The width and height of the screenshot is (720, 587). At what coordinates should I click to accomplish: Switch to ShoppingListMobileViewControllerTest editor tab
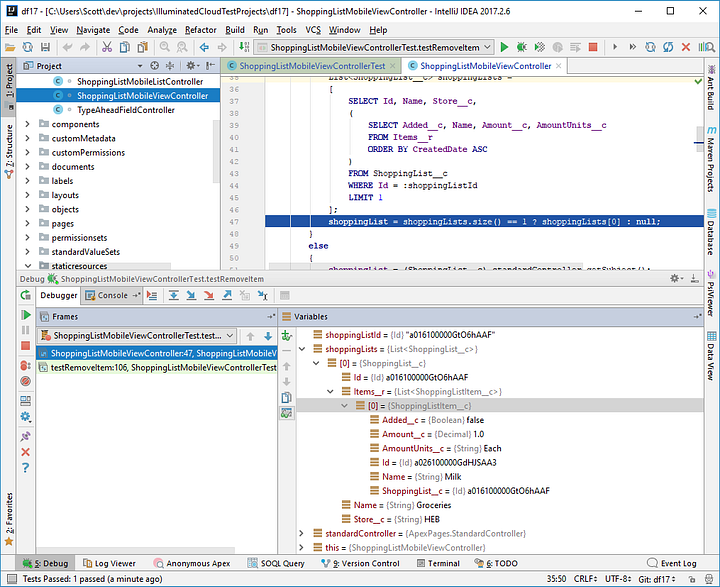click(x=311, y=66)
